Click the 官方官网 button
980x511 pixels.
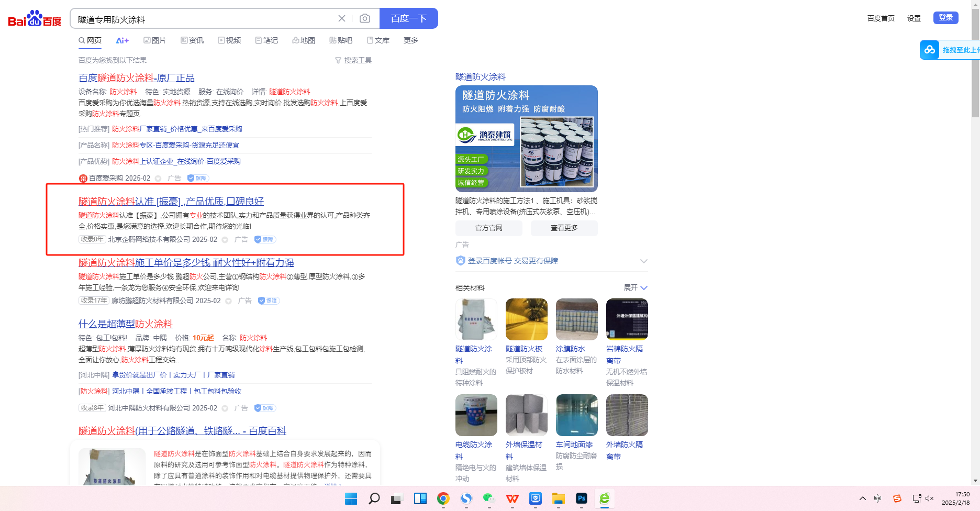(x=489, y=228)
